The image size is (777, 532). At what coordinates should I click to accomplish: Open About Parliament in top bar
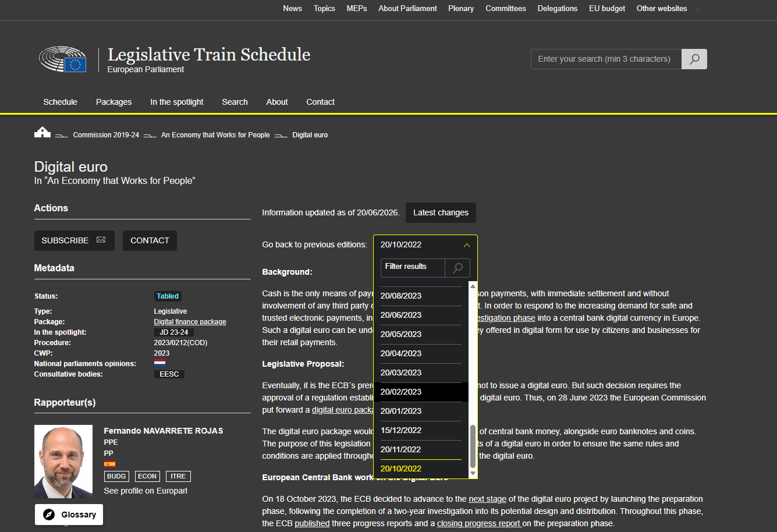point(407,9)
